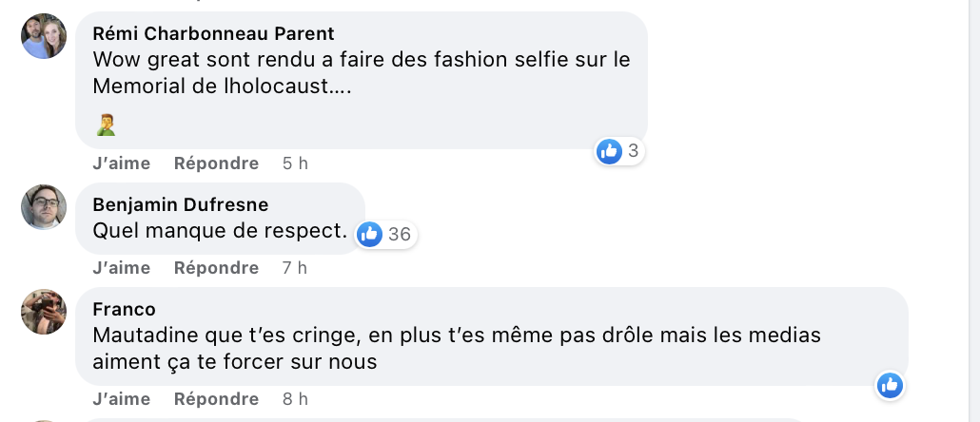Open Rémi Charbonneau Parent's profile picture
The height and width of the screenshot is (422, 980).
[44, 36]
